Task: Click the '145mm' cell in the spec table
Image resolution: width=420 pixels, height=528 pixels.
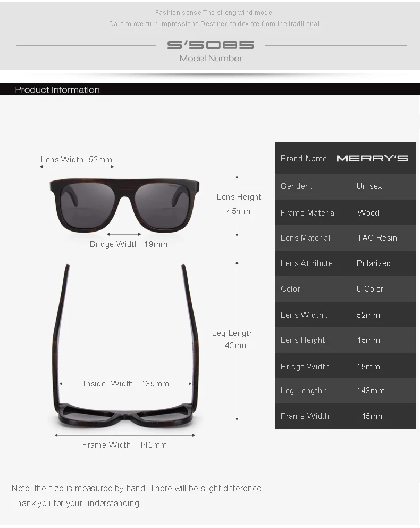Action: (371, 416)
